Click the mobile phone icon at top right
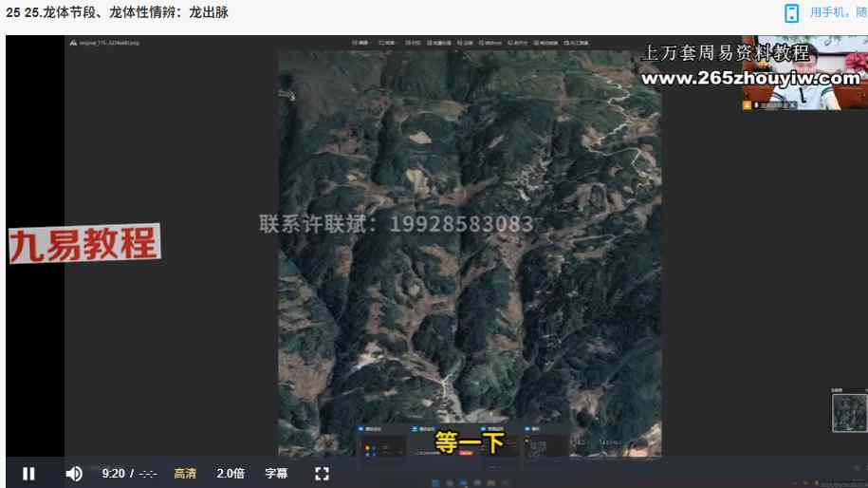 pyautogui.click(x=791, y=13)
